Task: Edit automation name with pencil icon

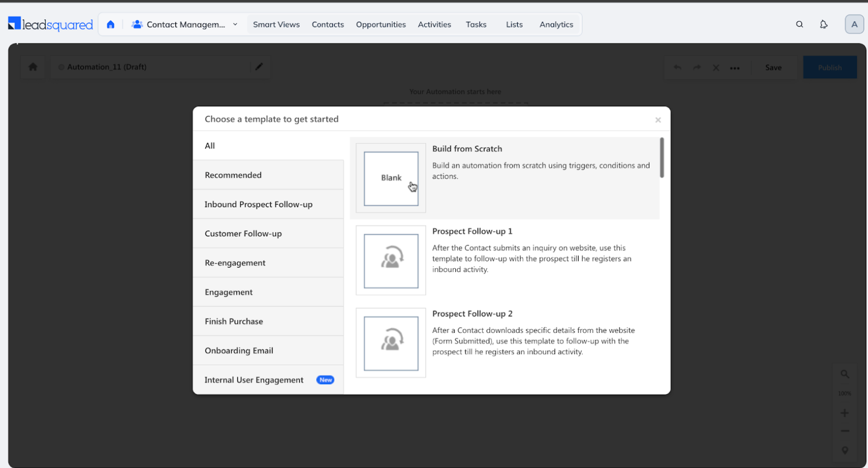Action: click(x=259, y=67)
